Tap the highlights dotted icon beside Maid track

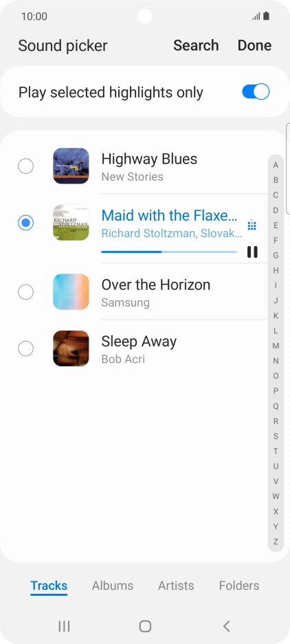coord(252,225)
